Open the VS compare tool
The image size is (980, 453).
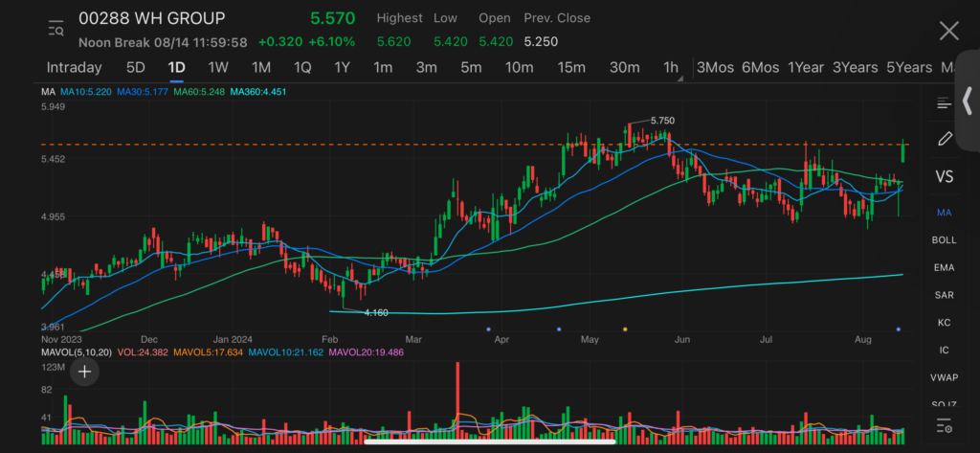pyautogui.click(x=944, y=176)
